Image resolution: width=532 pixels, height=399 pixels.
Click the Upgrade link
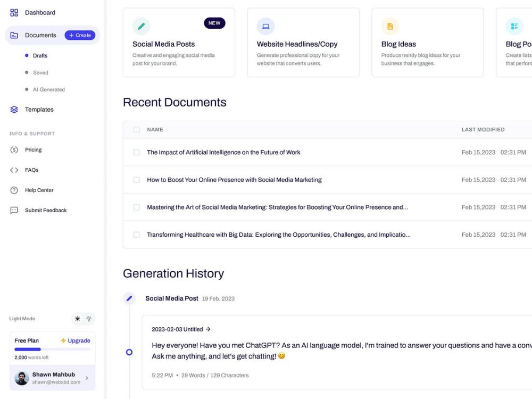pos(79,340)
